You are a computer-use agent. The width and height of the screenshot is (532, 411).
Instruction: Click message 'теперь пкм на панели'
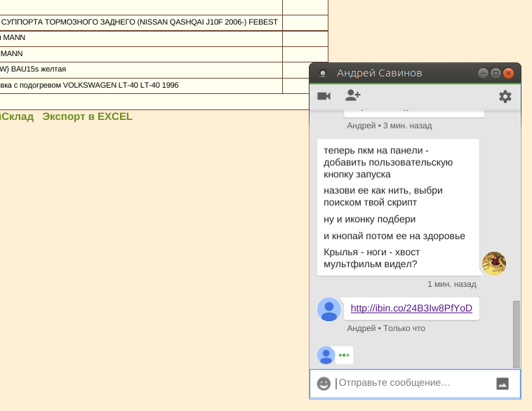pos(388,163)
